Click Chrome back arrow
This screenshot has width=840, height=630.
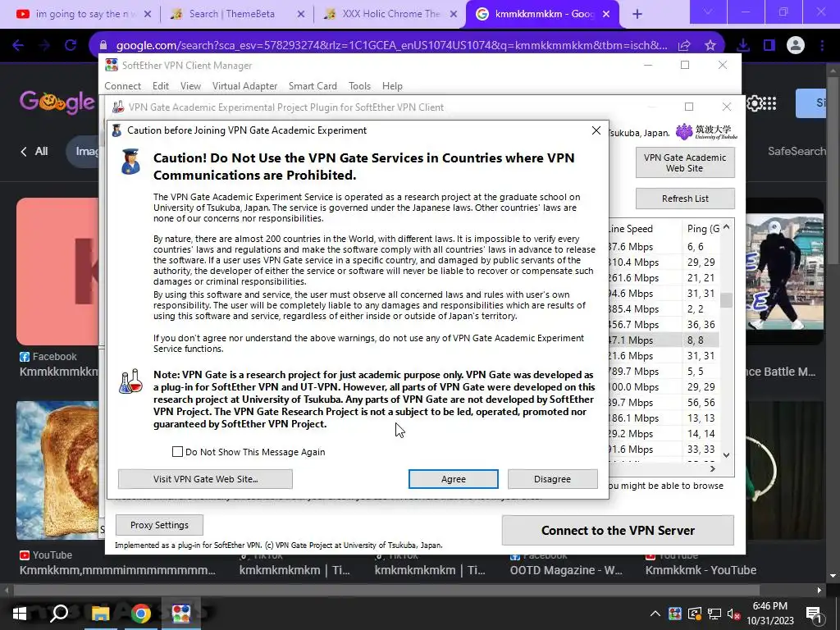pyautogui.click(x=18, y=46)
